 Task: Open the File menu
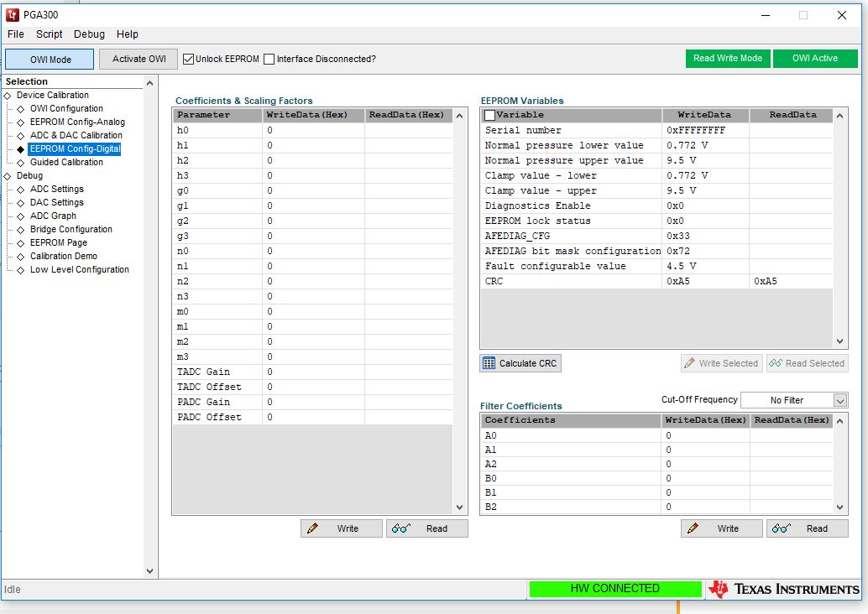click(15, 34)
